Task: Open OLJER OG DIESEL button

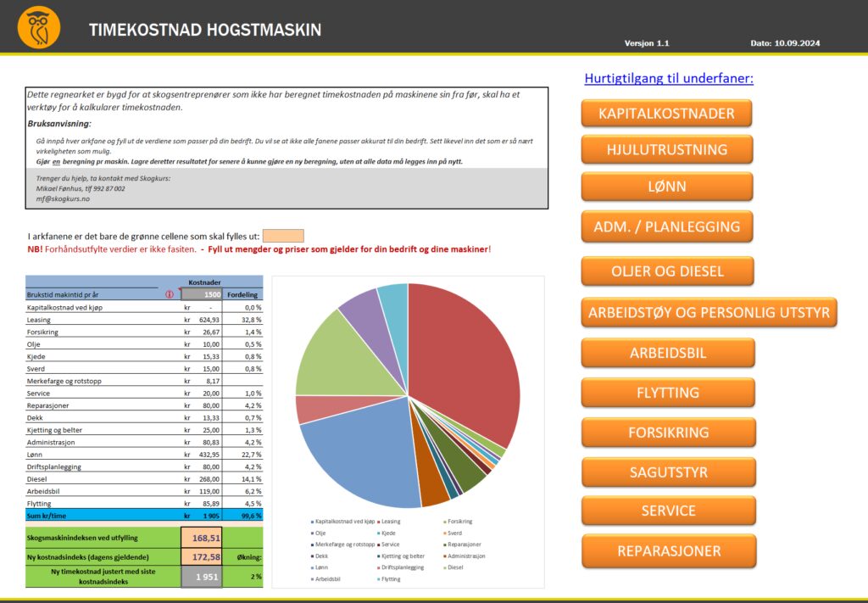Action: [x=666, y=271]
